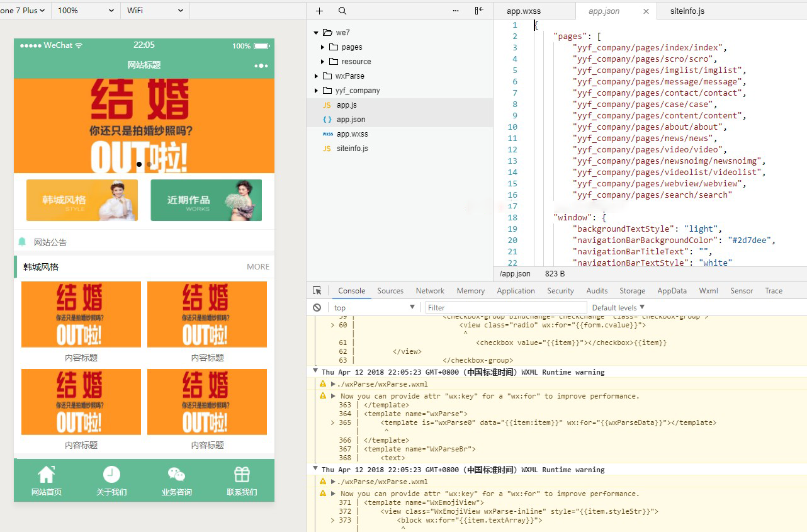Open the Network tab
Screen dimensions: 807x532
coord(430,291)
